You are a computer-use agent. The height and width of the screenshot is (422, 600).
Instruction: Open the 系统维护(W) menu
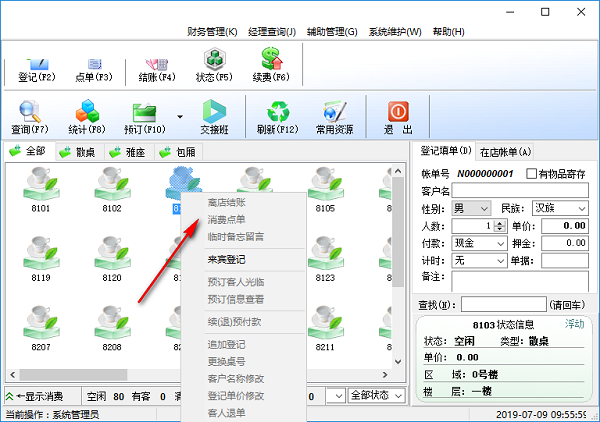[x=395, y=32]
